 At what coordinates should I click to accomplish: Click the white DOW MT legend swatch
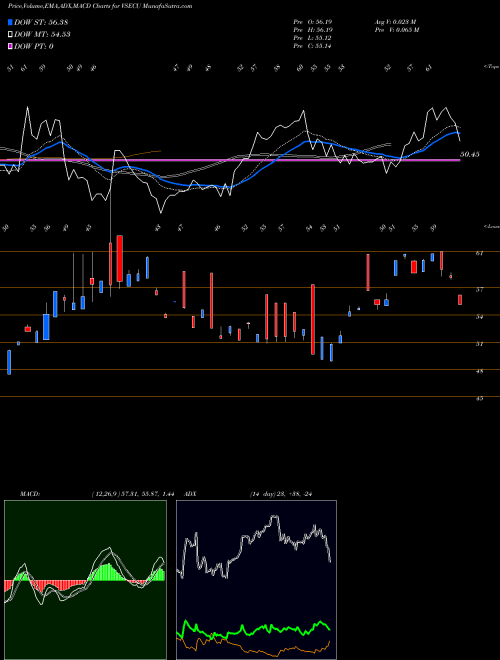(x=10, y=35)
